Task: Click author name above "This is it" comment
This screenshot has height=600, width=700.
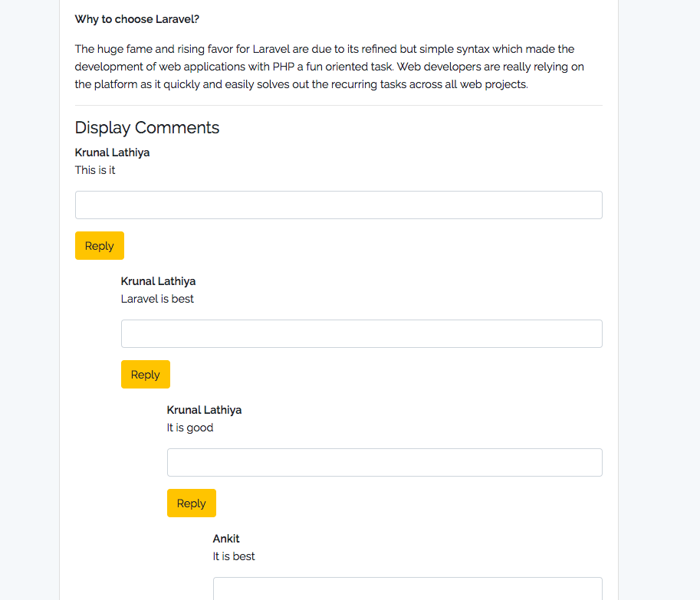Action: pos(113,152)
